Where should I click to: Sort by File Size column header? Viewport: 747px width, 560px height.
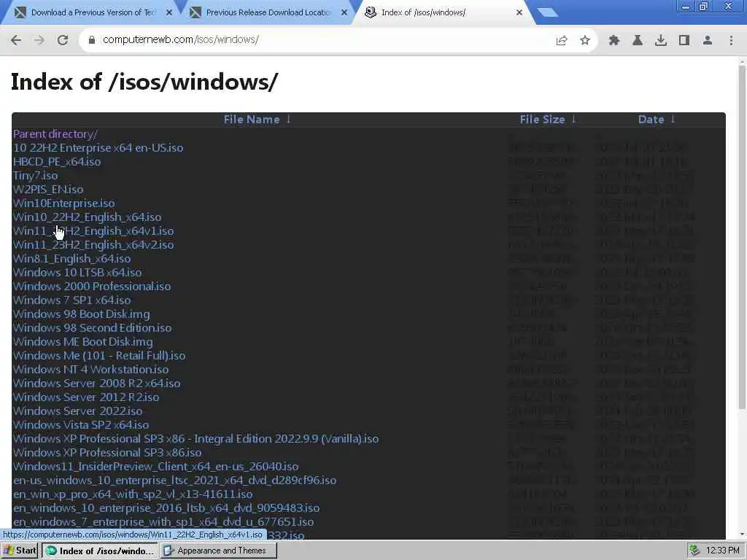point(548,120)
